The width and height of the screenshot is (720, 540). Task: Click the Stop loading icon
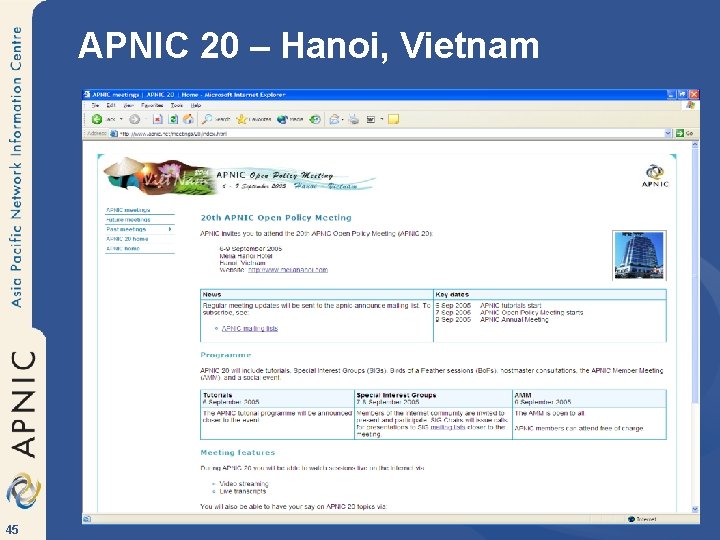158,119
